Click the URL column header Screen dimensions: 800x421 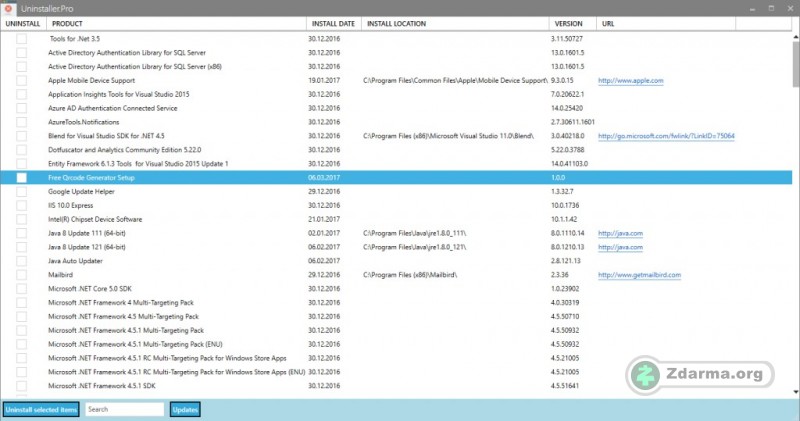click(x=666, y=23)
